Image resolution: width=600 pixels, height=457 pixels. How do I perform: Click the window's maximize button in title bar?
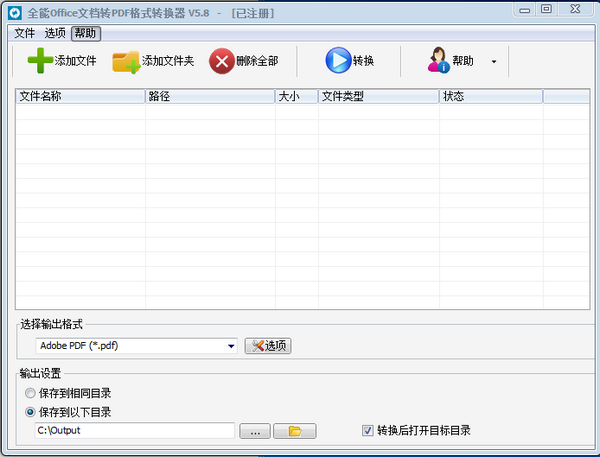tap(546, 9)
